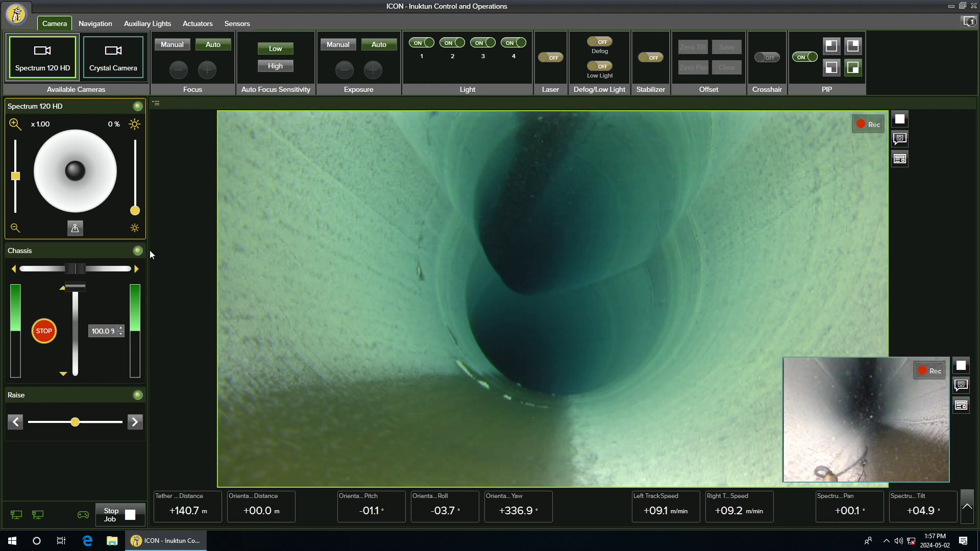Take a snapshot of the PIP video
Screen dimensions: 980x551
[961, 385]
